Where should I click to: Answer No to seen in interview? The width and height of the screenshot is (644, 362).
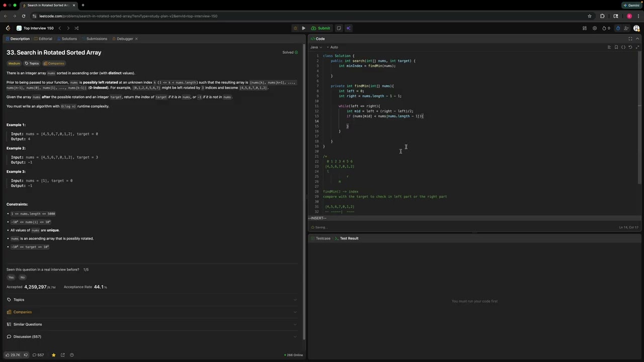22,278
